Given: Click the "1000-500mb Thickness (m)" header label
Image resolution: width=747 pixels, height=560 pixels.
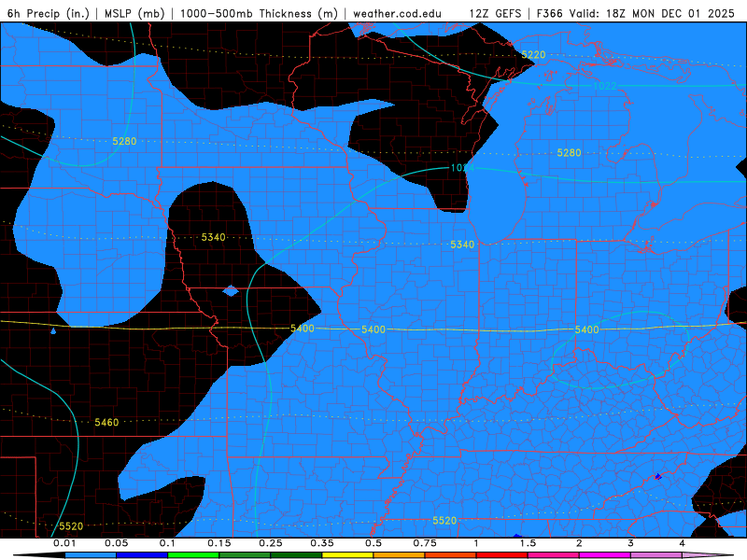Looking at the screenshot, I should 259,13.
